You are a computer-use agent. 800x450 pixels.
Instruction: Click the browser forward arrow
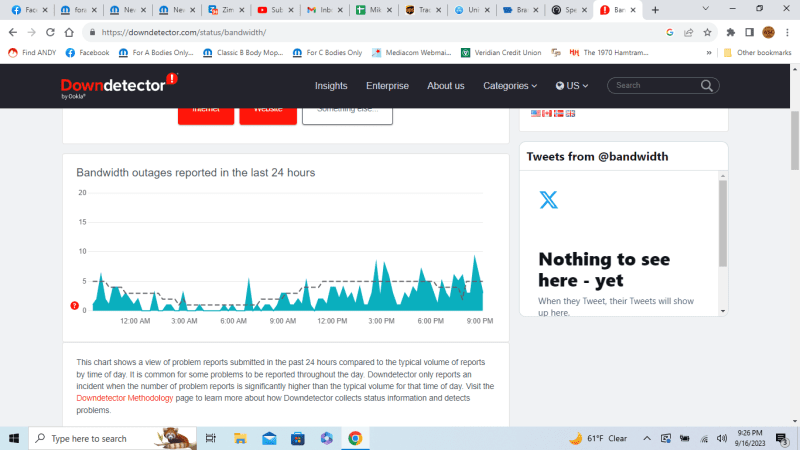(32, 32)
